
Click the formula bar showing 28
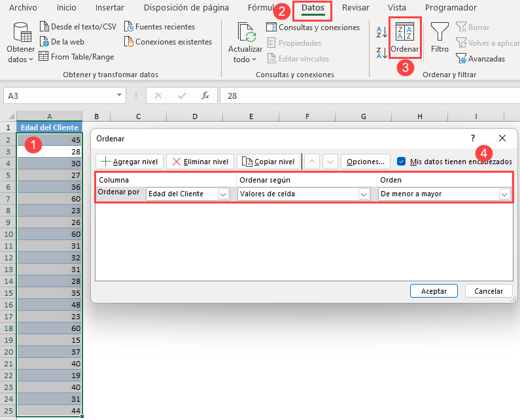(370, 96)
